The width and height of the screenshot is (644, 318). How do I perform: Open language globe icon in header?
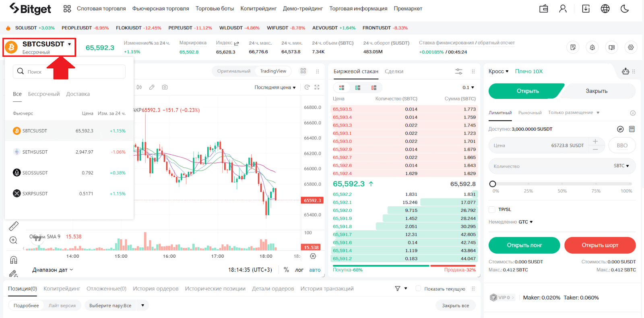(605, 9)
